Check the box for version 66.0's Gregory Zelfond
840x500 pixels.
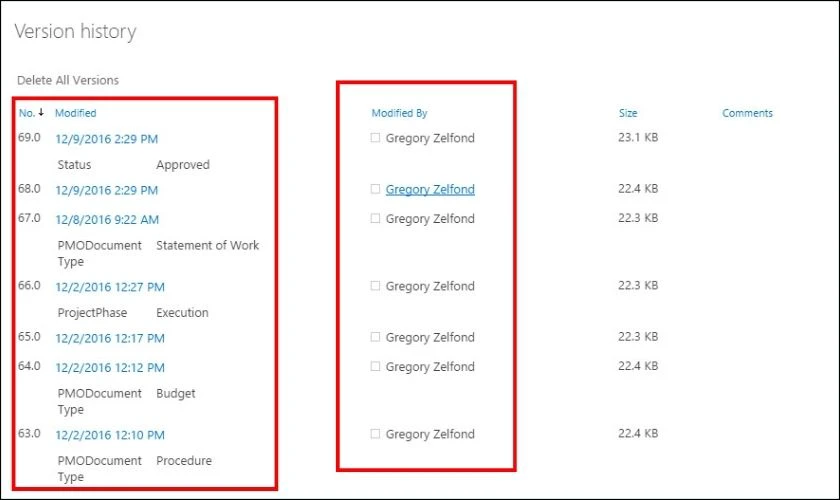[x=375, y=286]
